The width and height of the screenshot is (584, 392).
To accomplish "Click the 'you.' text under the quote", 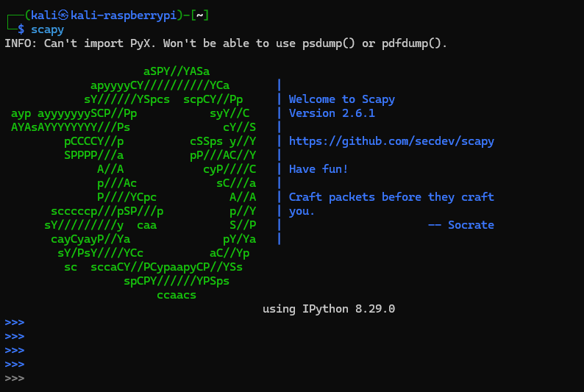I will click(302, 212).
